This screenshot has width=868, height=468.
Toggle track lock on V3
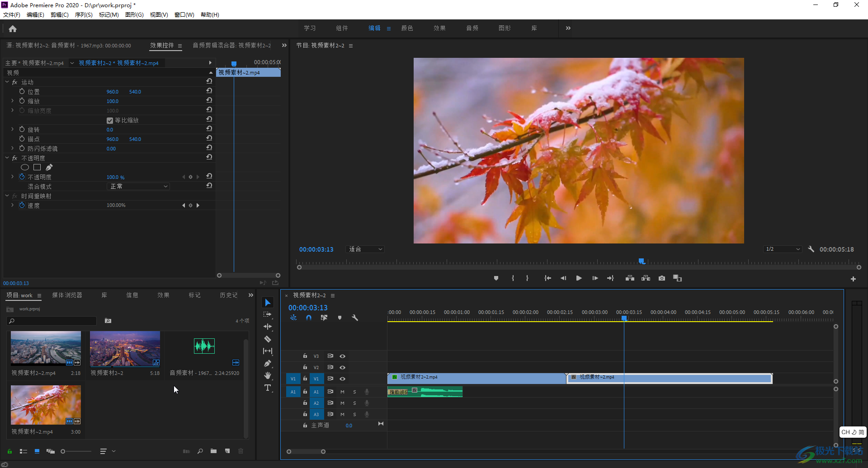pyautogui.click(x=305, y=356)
